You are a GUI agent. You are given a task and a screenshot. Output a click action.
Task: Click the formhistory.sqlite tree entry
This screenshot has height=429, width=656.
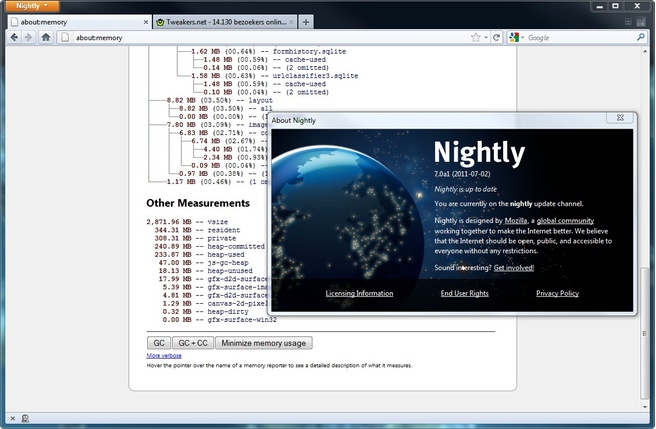(309, 51)
